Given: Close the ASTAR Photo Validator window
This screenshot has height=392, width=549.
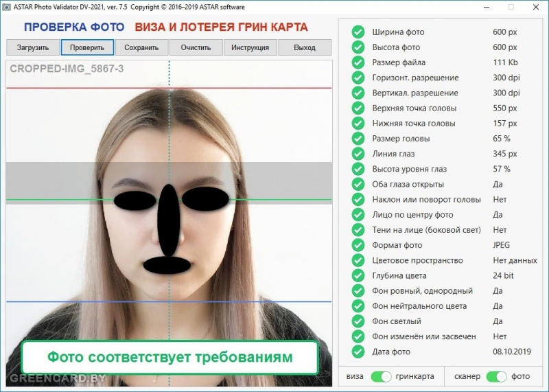Looking at the screenshot, I should (x=536, y=7).
